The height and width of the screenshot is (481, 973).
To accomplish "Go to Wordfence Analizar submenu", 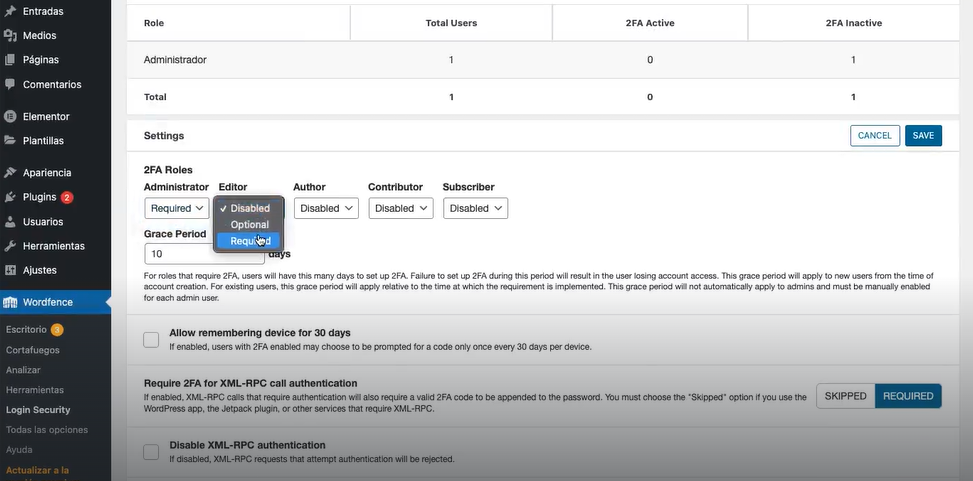I will click(23, 370).
